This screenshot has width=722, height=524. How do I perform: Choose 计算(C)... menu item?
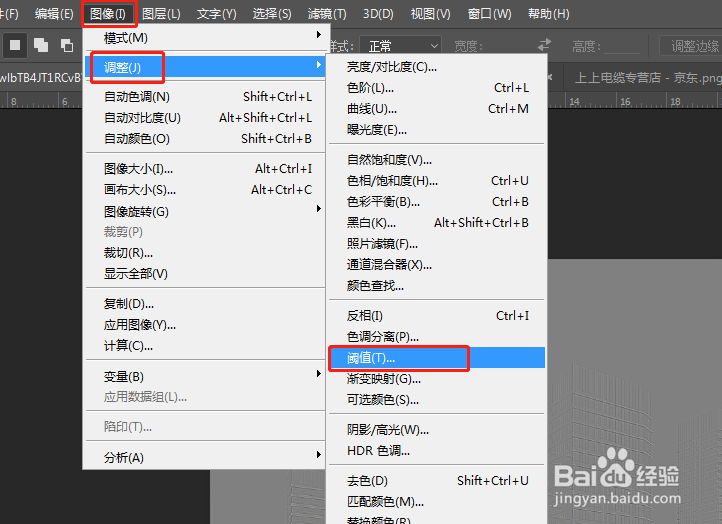coord(205,346)
